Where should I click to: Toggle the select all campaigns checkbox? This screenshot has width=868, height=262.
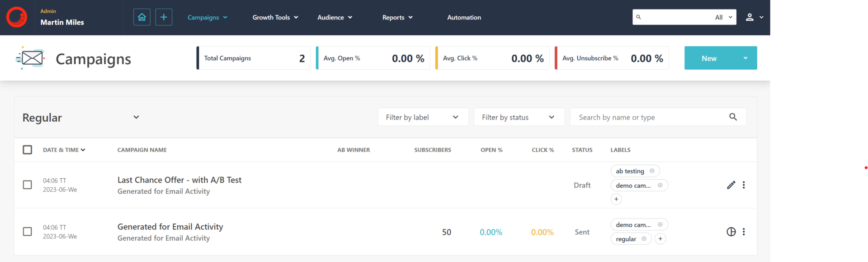(28, 150)
